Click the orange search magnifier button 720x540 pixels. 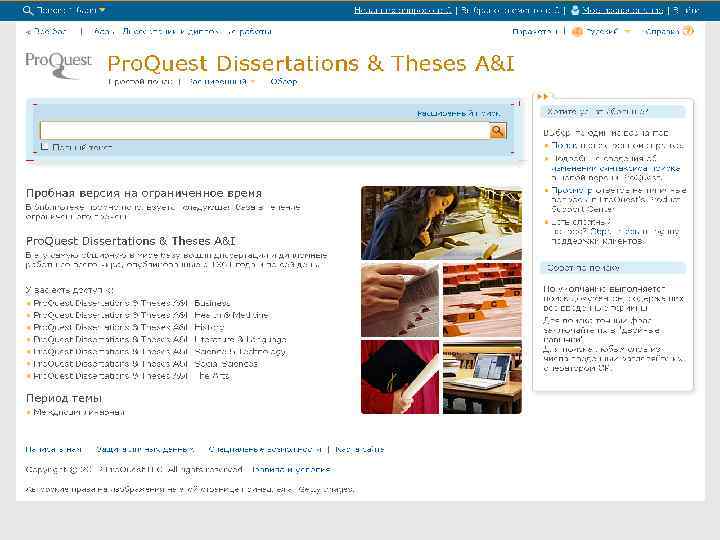(498, 131)
